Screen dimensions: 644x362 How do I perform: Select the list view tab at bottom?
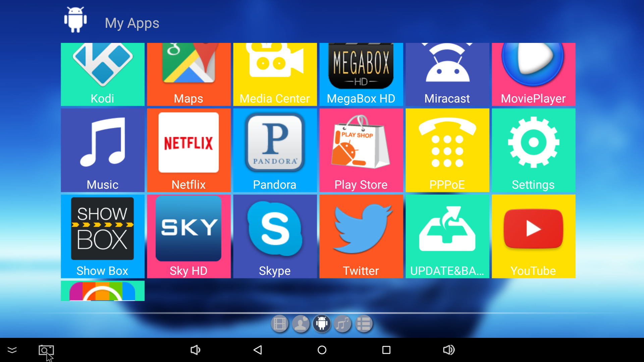coord(364,324)
